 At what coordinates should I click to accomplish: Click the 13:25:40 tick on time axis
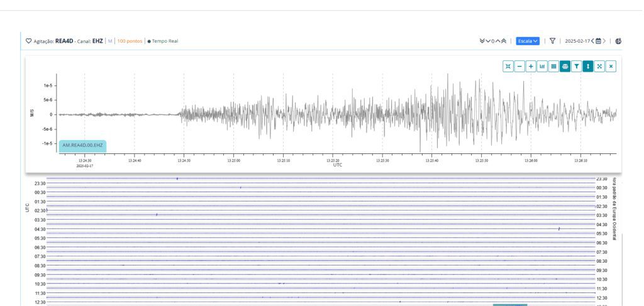(x=431, y=161)
